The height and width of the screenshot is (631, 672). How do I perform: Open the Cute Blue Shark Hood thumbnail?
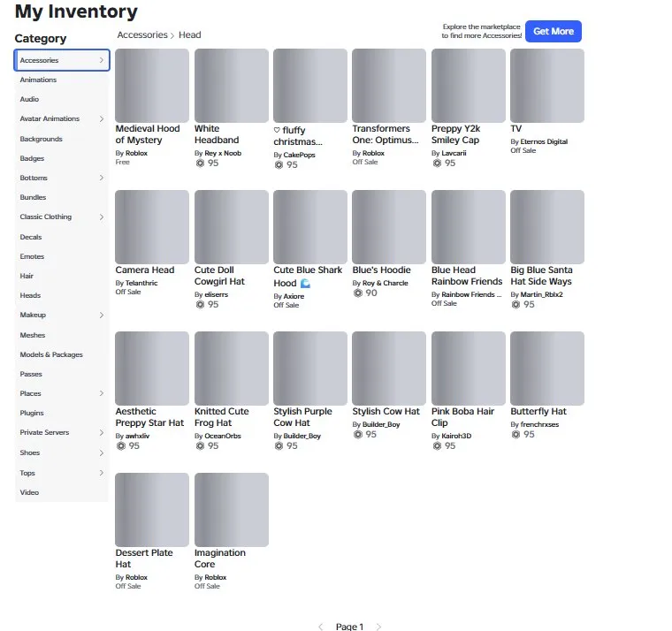(310, 226)
